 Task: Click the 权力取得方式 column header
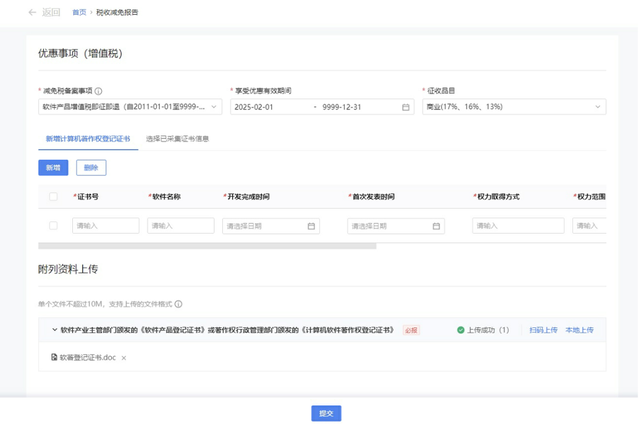[498, 196]
